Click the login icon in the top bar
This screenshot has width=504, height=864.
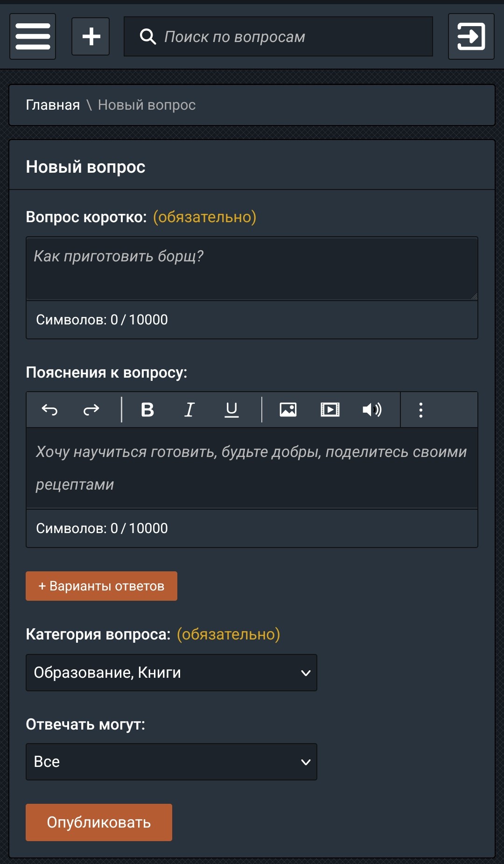point(471,36)
